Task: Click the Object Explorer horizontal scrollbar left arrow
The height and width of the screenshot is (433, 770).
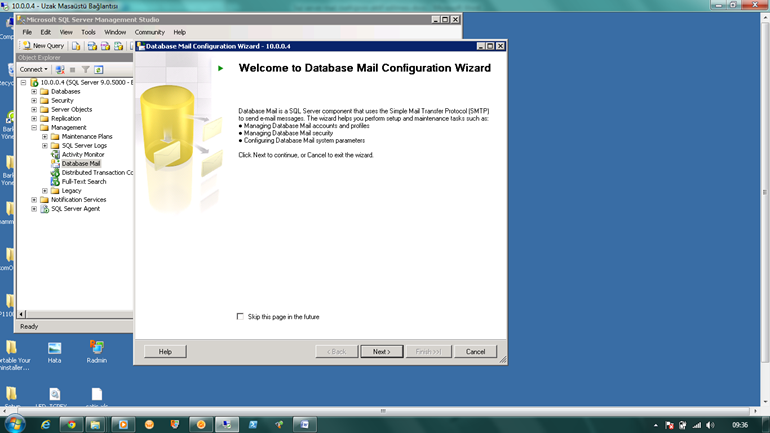Action: (22, 314)
